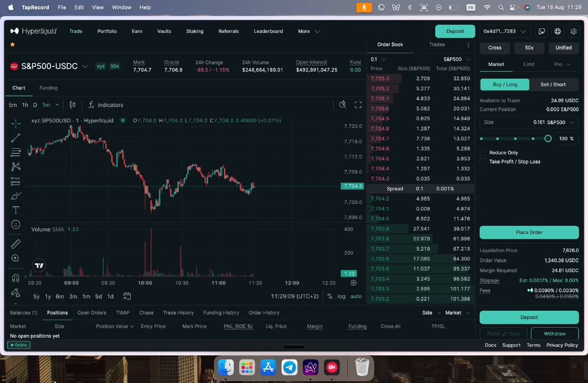Open the go-to-date calendar icon
588x383 pixels.
click(127, 296)
